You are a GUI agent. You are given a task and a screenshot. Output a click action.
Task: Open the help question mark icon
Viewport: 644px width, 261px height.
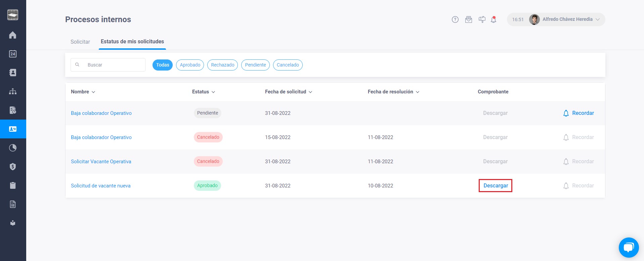click(455, 19)
